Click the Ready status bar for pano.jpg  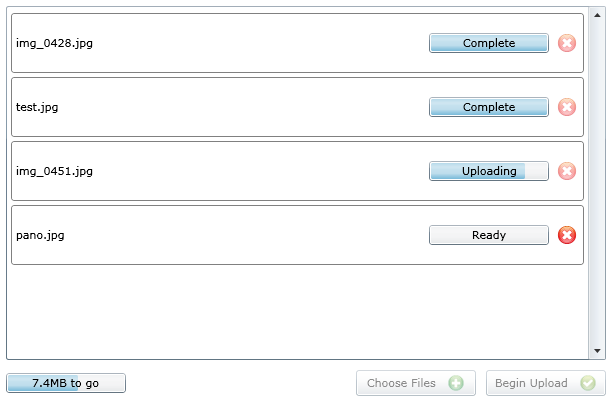click(489, 235)
